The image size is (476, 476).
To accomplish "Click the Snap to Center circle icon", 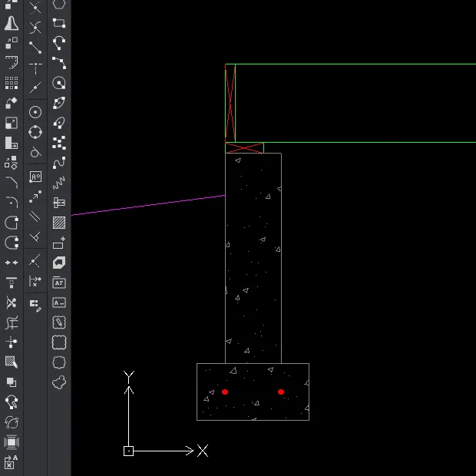I will [x=35, y=112].
